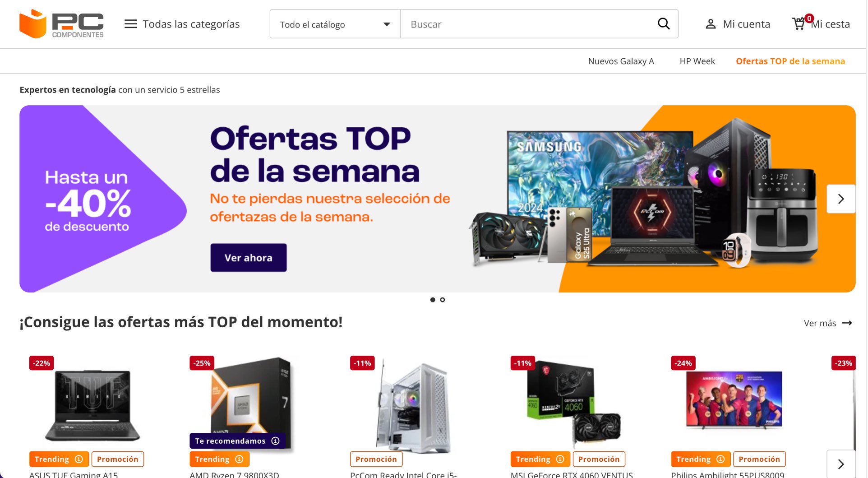The height and width of the screenshot is (478, 868).
Task: Advance the banner with the right chevron
Action: (x=841, y=199)
